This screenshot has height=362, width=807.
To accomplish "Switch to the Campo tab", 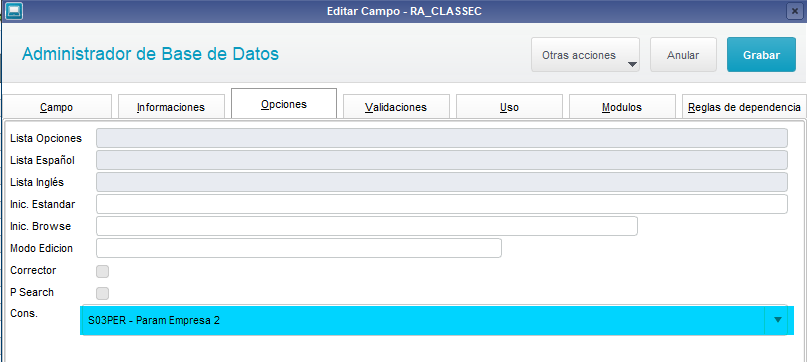I will click(x=56, y=107).
